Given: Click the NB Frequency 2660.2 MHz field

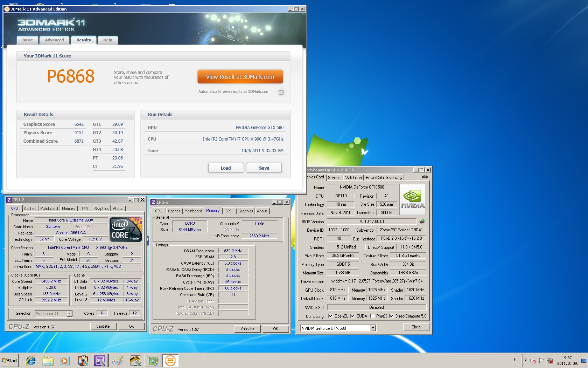Looking at the screenshot, I should pos(259,236).
